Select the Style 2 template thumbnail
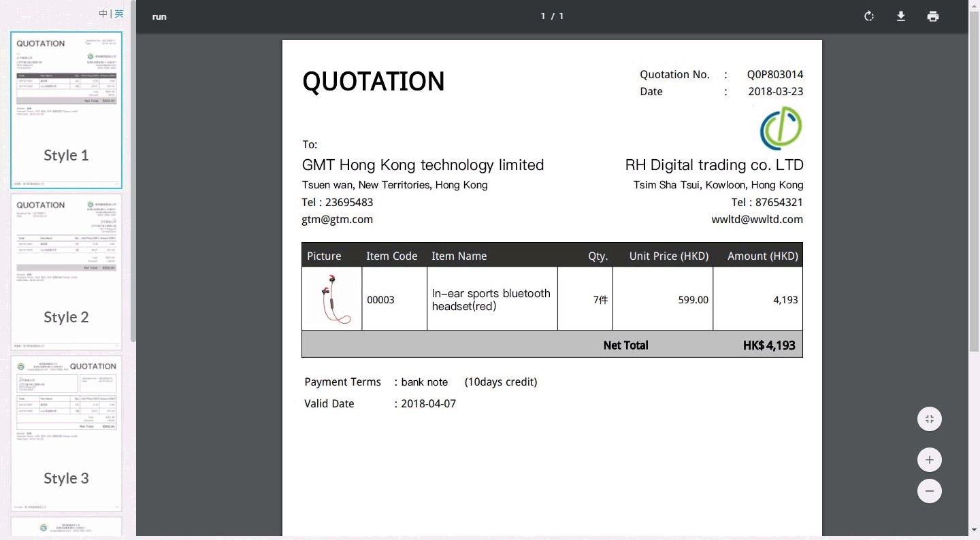Image resolution: width=980 pixels, height=540 pixels. (x=66, y=272)
